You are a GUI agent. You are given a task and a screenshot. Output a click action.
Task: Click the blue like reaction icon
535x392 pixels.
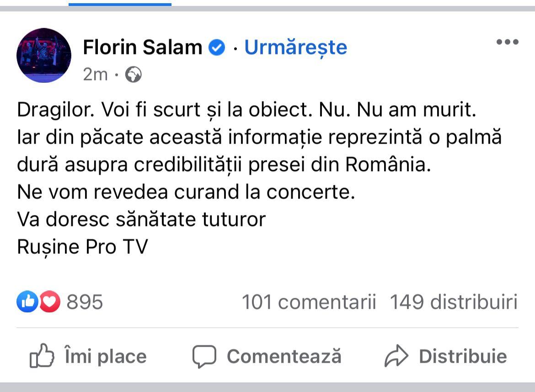point(27,302)
